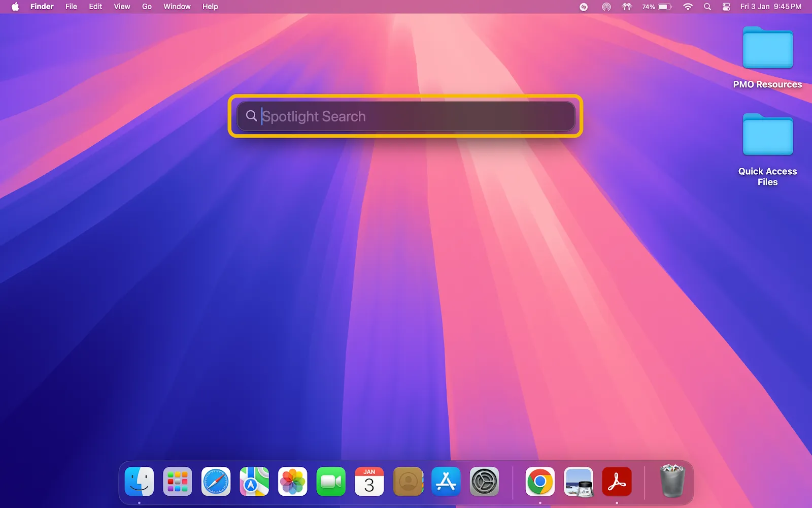Image resolution: width=812 pixels, height=508 pixels.
Task: Open Preview from the Dock
Action: [x=579, y=482]
